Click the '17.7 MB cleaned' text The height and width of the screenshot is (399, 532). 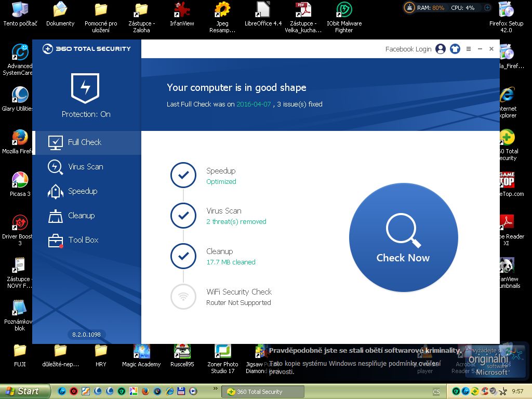coord(231,262)
